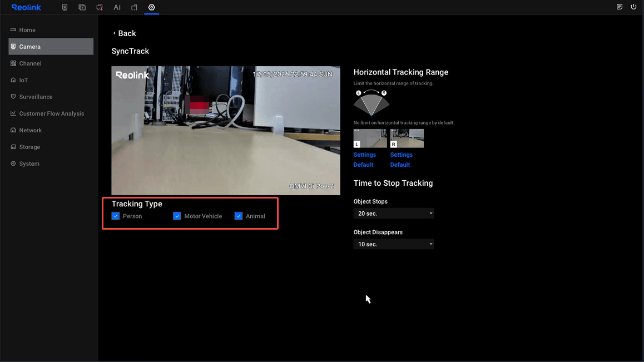Click the Camera sidebar icon
Screen dimensions: 644x362
click(x=13, y=46)
